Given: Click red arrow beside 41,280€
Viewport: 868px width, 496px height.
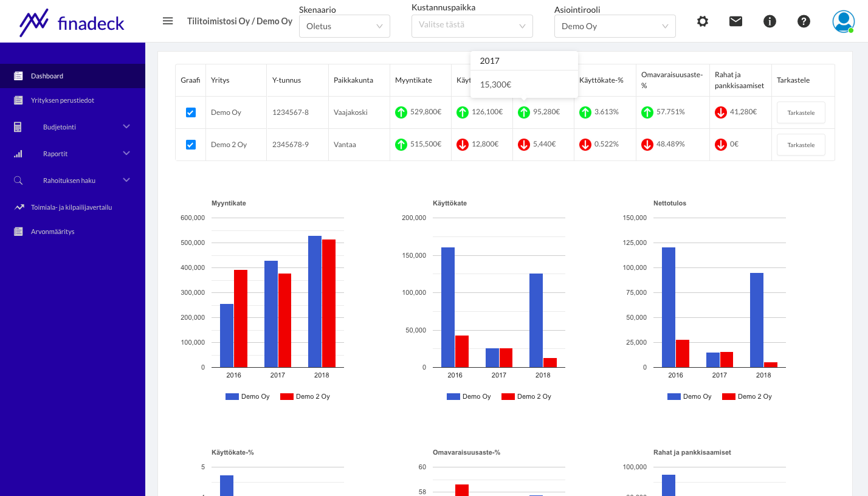Looking at the screenshot, I should (x=721, y=112).
